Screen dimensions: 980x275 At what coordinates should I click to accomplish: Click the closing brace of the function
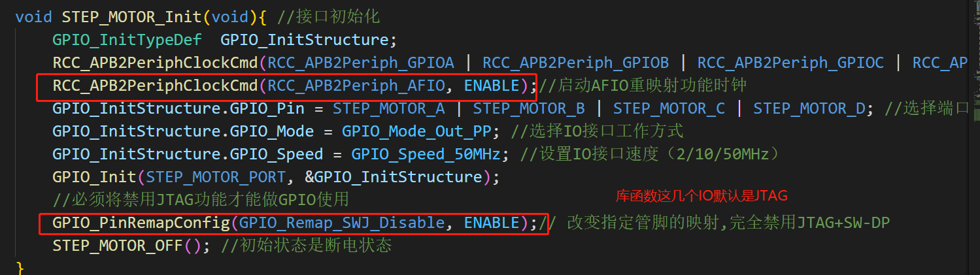(20, 268)
